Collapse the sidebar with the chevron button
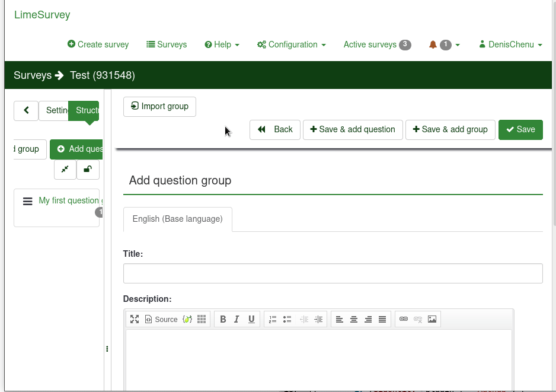The image size is (556, 392). 26,110
